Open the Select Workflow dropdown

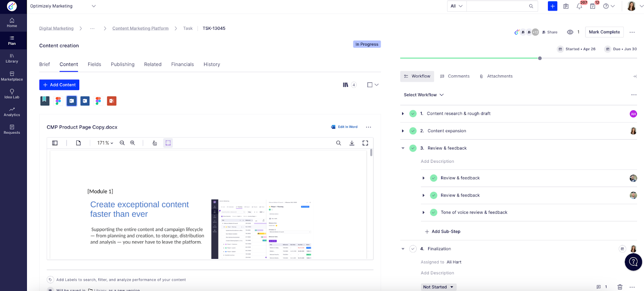click(423, 95)
